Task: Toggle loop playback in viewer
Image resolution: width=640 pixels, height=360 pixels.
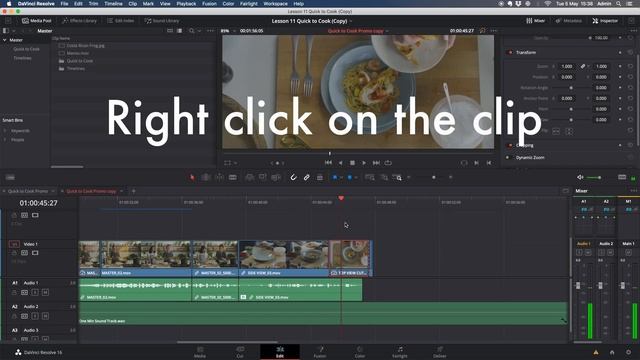Action: pyautogui.click(x=388, y=162)
